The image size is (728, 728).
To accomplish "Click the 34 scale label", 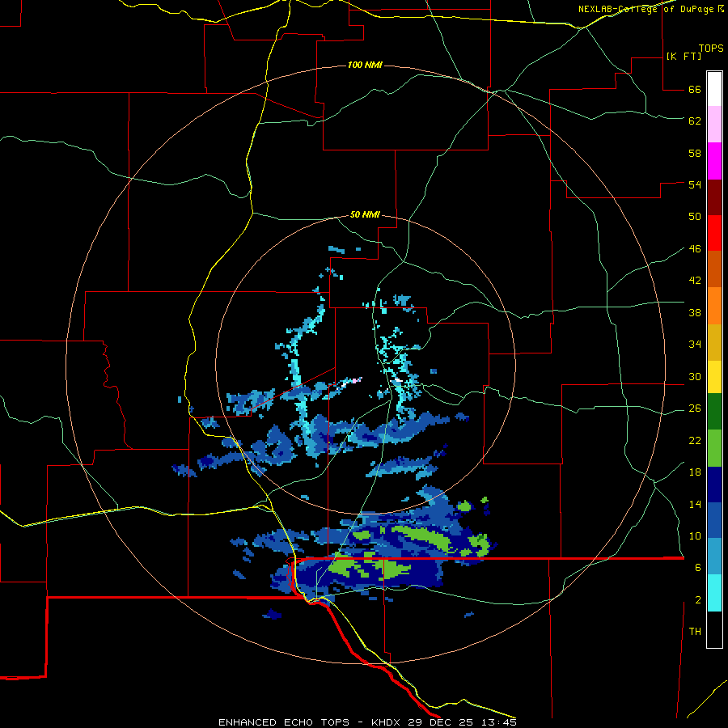I will coord(695,345).
